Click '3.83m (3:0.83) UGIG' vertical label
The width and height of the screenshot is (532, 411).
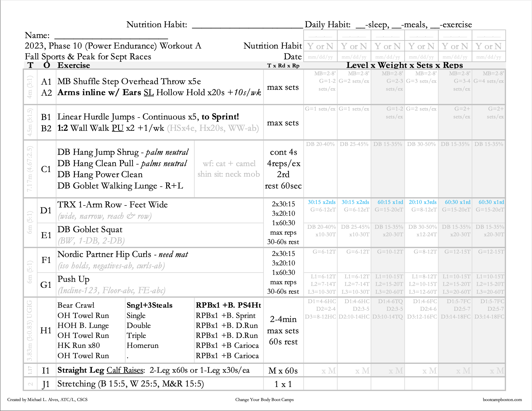tap(29, 330)
